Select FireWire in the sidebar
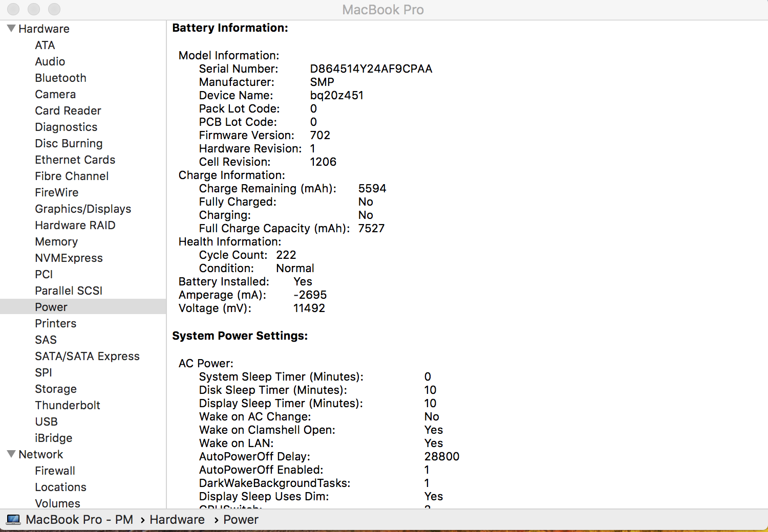The image size is (768, 532). (x=57, y=192)
